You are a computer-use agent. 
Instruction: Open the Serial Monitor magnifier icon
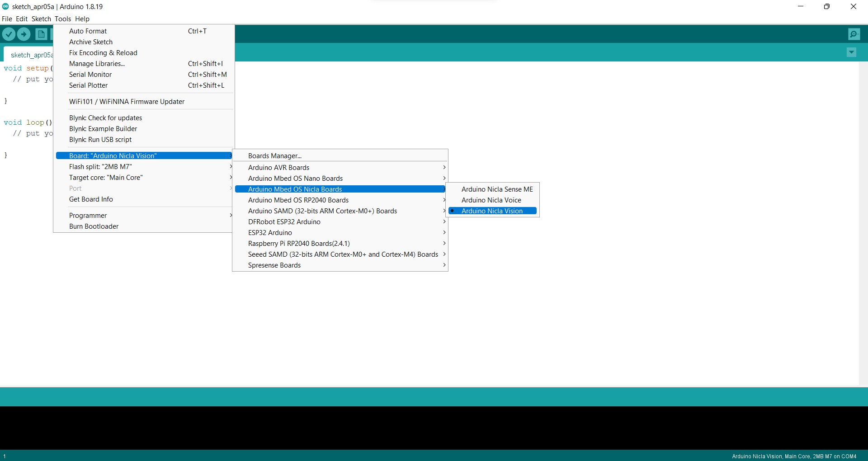854,34
